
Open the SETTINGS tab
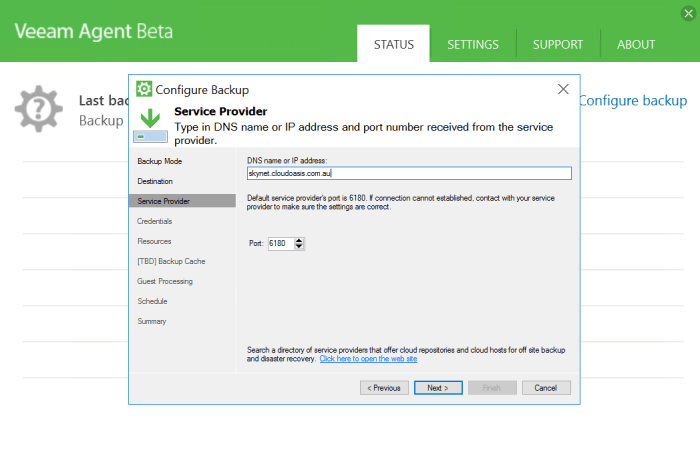click(x=473, y=44)
